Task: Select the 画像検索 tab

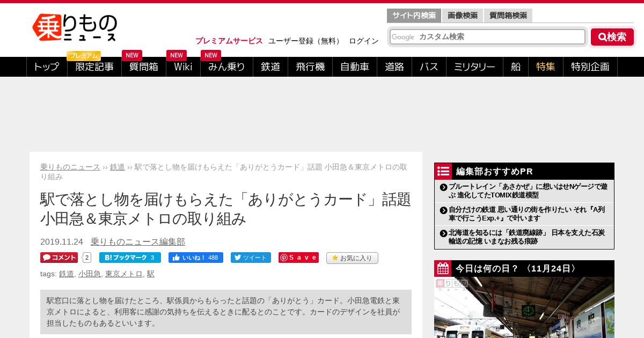Action: 463,16
